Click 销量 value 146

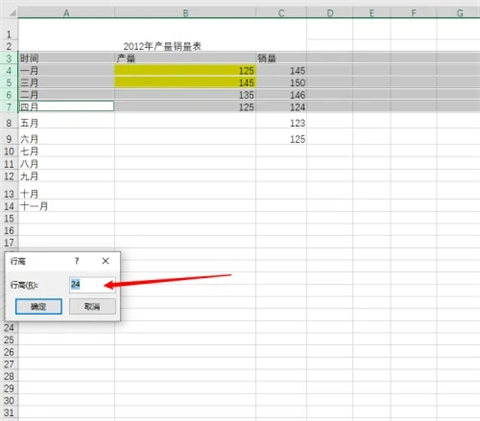pyautogui.click(x=281, y=95)
